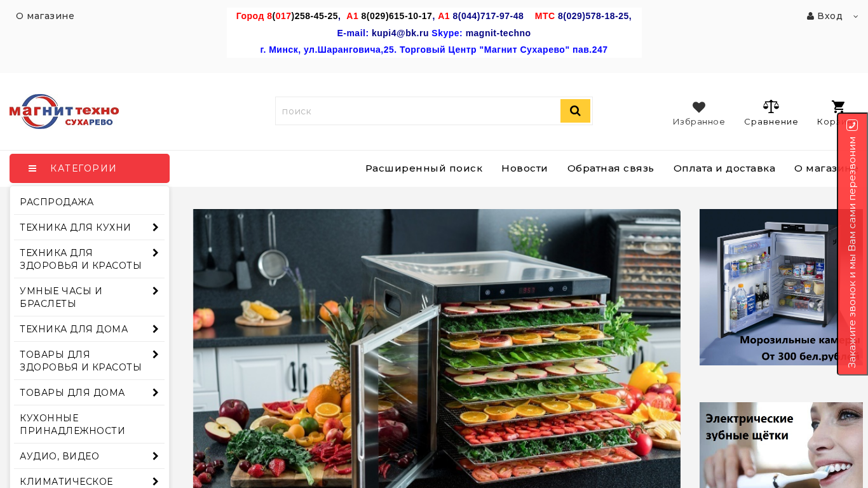Open Расширенный поиск link
Image resolution: width=868 pixels, height=488 pixels.
click(x=424, y=168)
